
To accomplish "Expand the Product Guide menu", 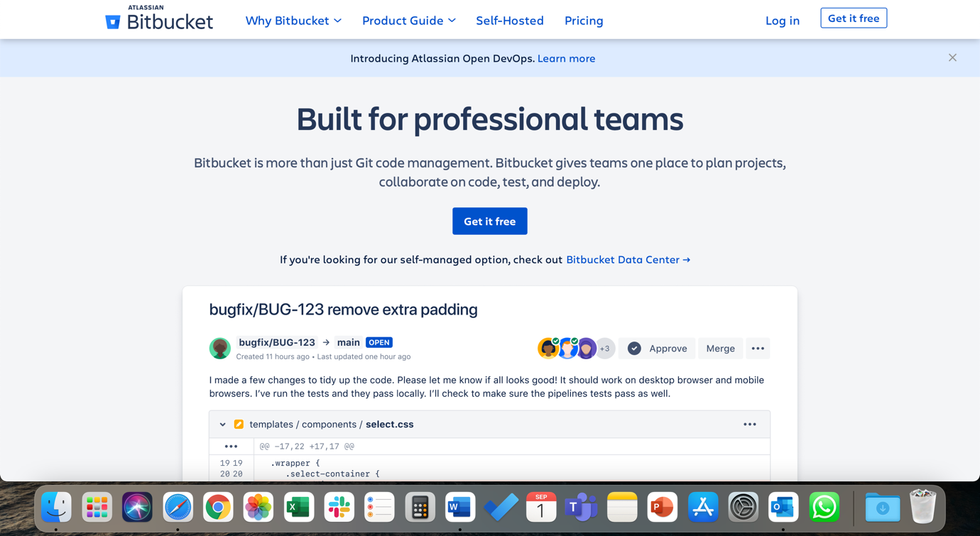I will click(x=409, y=21).
